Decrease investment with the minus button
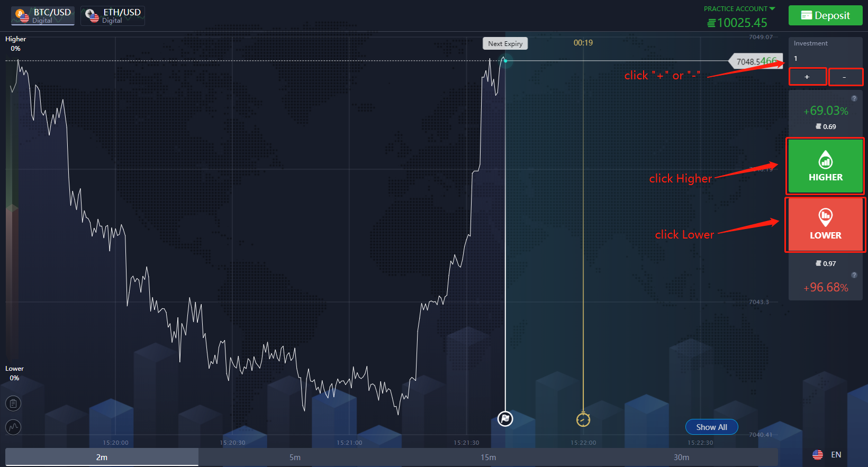Image resolution: width=868 pixels, height=467 pixels. click(845, 77)
